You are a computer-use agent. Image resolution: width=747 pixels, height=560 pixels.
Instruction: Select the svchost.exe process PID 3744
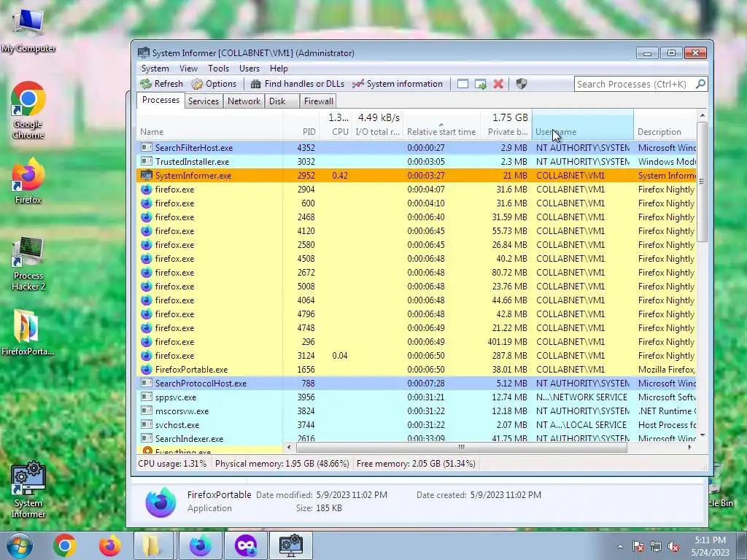(417, 424)
